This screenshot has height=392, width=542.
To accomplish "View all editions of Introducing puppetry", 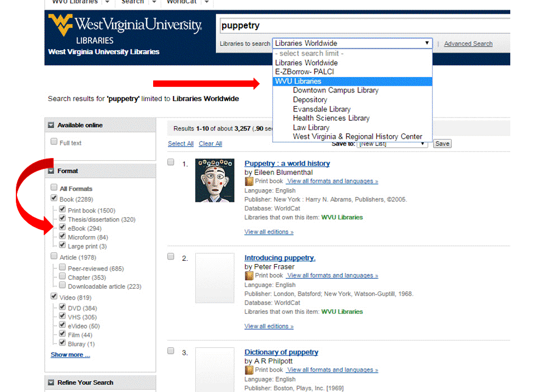I will [269, 326].
